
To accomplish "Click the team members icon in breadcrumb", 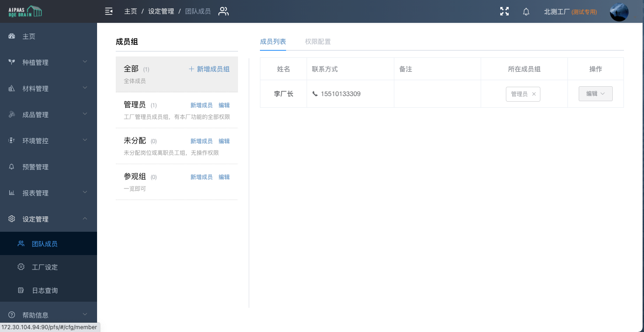I will pyautogui.click(x=224, y=11).
